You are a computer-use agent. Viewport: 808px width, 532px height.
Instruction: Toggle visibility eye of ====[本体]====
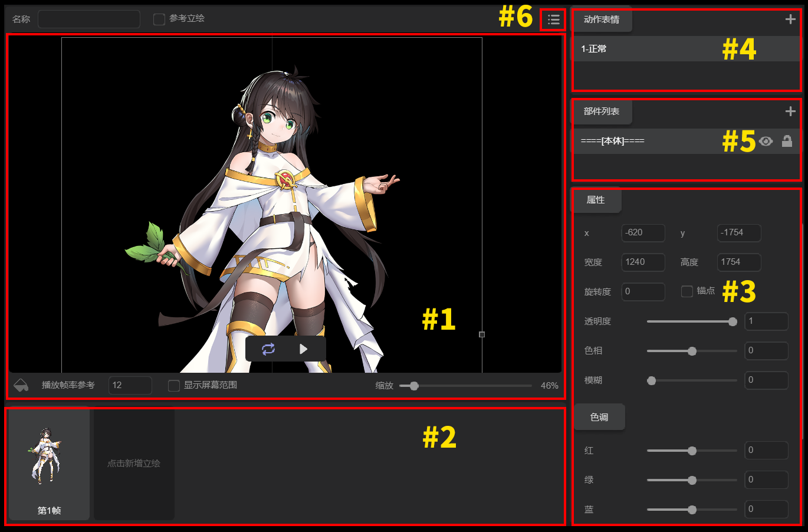766,142
